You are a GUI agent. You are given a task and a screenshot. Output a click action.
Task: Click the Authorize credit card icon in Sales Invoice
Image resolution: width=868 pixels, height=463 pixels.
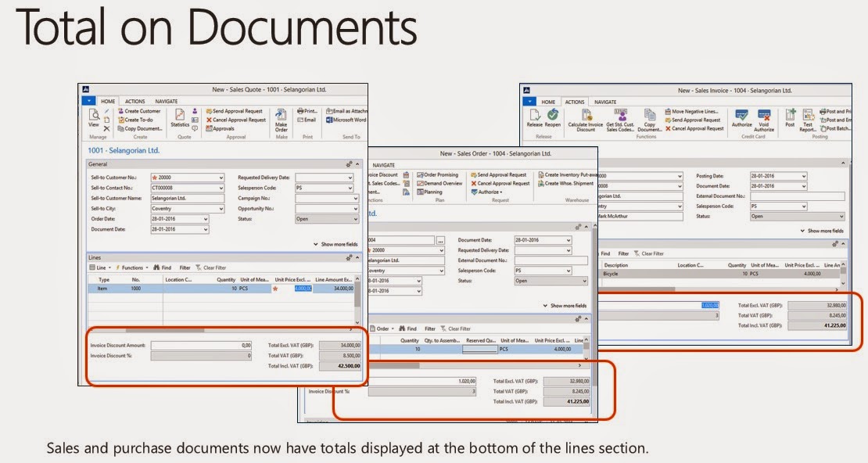(742, 119)
